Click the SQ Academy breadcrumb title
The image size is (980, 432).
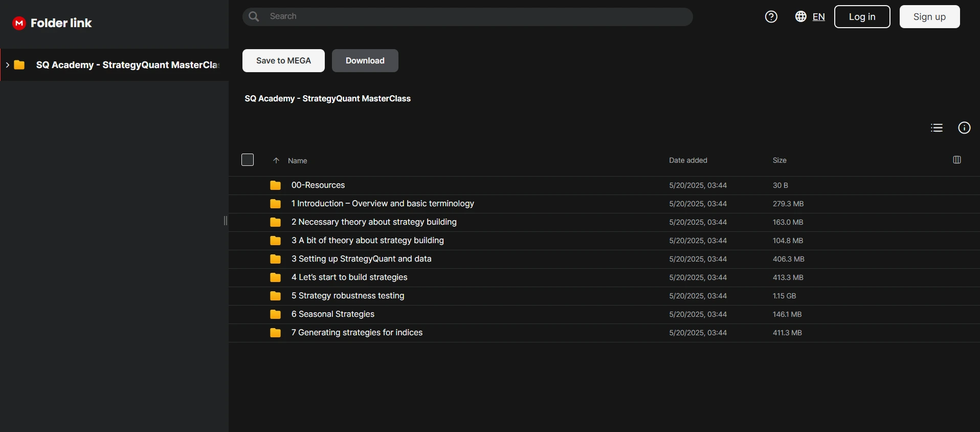327,98
